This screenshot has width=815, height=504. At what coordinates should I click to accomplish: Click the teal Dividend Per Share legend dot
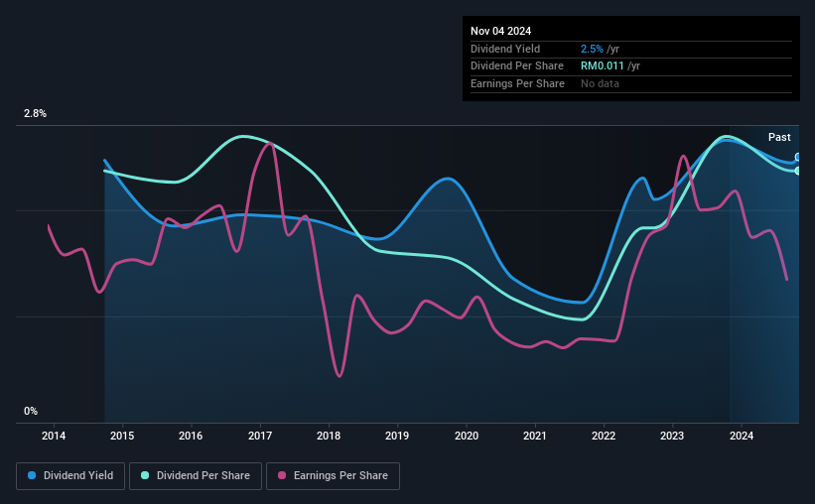[145, 475]
